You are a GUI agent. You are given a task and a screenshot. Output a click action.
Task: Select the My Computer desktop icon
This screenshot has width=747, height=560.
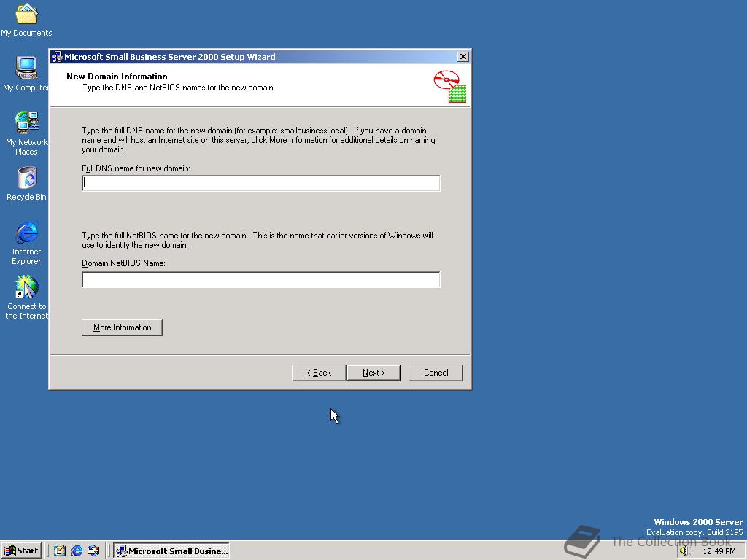tap(26, 74)
